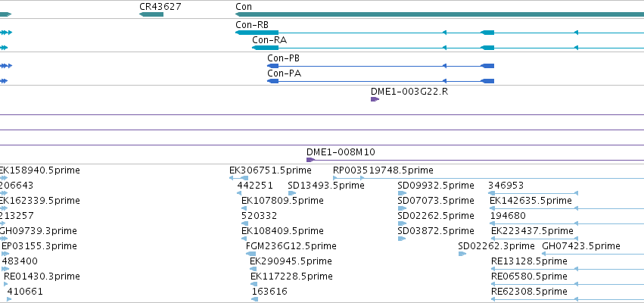This screenshot has height=303, width=644.
Task: Click the Con-RB transcript label
Action: click(x=252, y=25)
